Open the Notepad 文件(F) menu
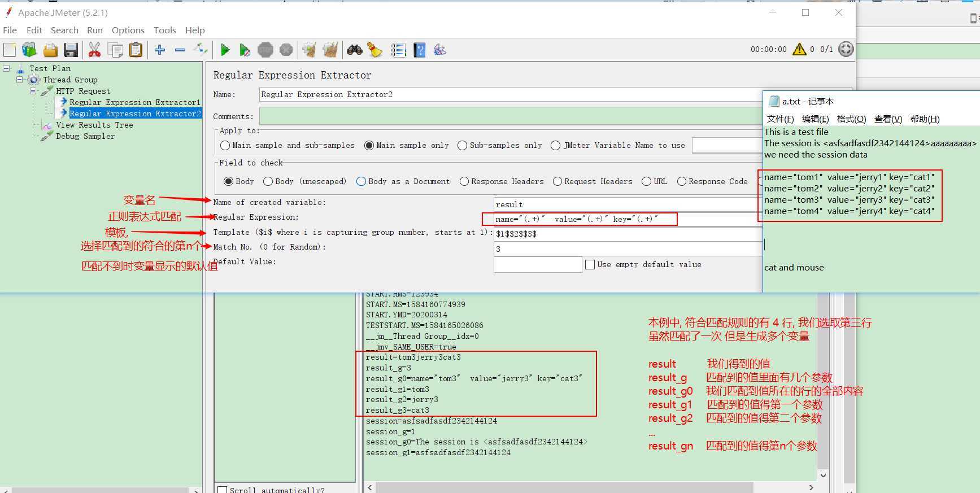The width and height of the screenshot is (980, 493). [780, 119]
